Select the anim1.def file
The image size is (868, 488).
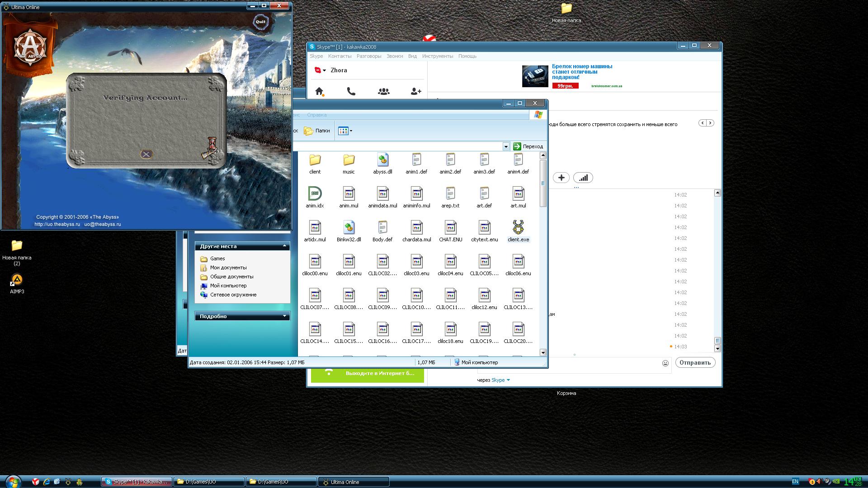416,164
